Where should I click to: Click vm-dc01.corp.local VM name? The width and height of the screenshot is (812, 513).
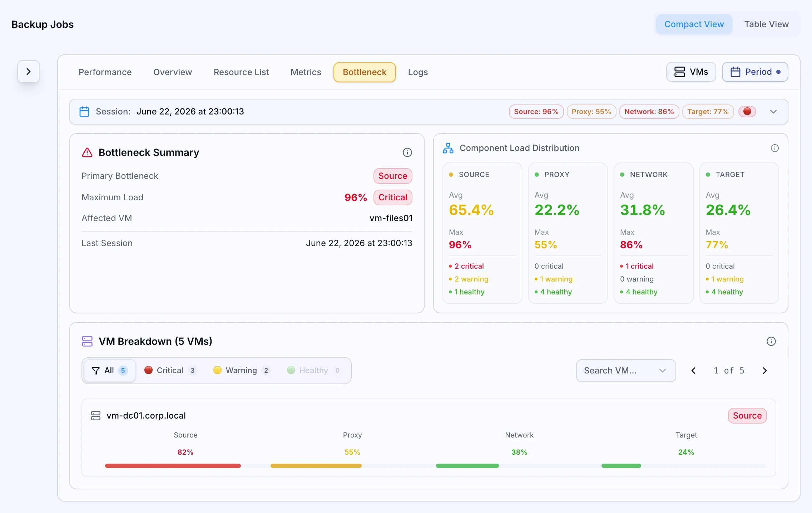146,416
